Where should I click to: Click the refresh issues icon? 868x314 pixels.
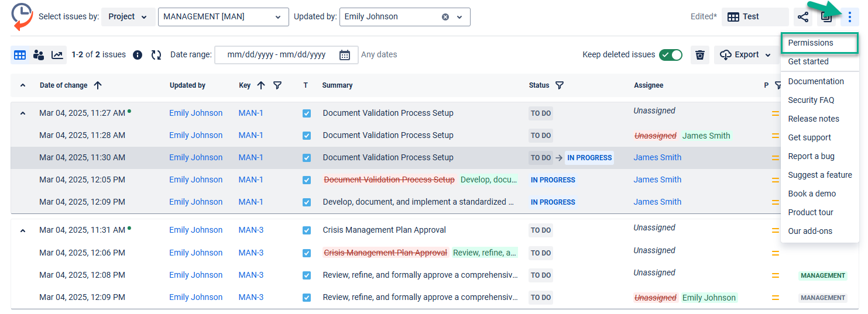tap(156, 55)
